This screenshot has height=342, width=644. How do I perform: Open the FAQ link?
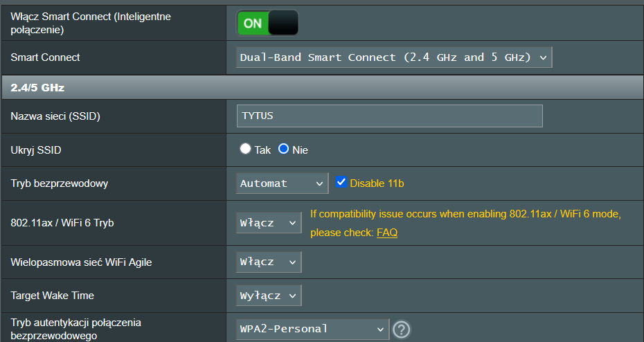[x=387, y=233]
